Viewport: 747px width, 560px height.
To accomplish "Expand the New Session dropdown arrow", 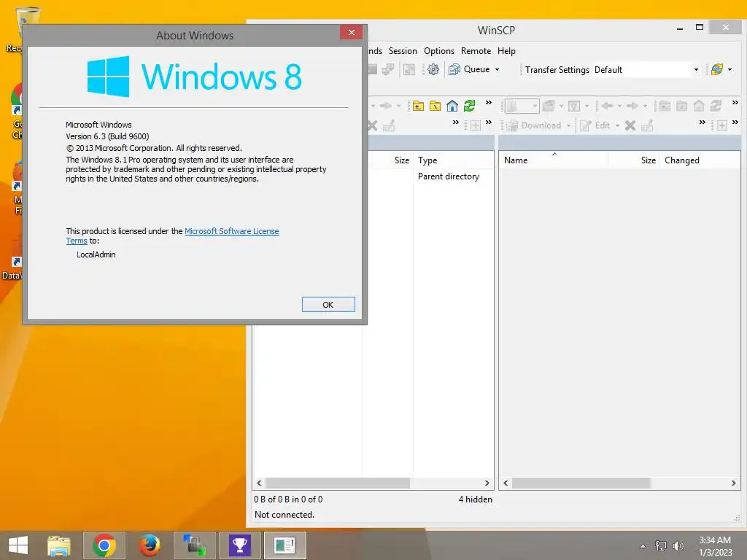I will pyautogui.click(x=729, y=69).
